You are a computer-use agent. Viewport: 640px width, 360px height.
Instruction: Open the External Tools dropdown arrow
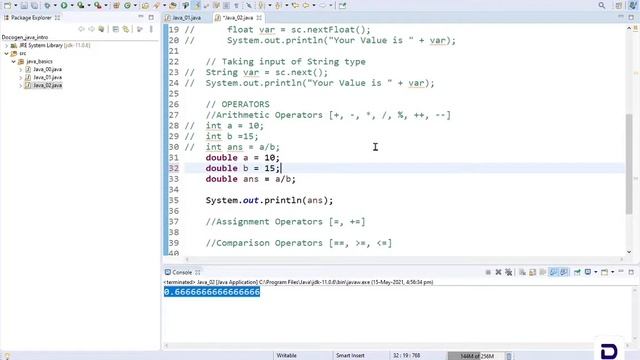coord(106,6)
